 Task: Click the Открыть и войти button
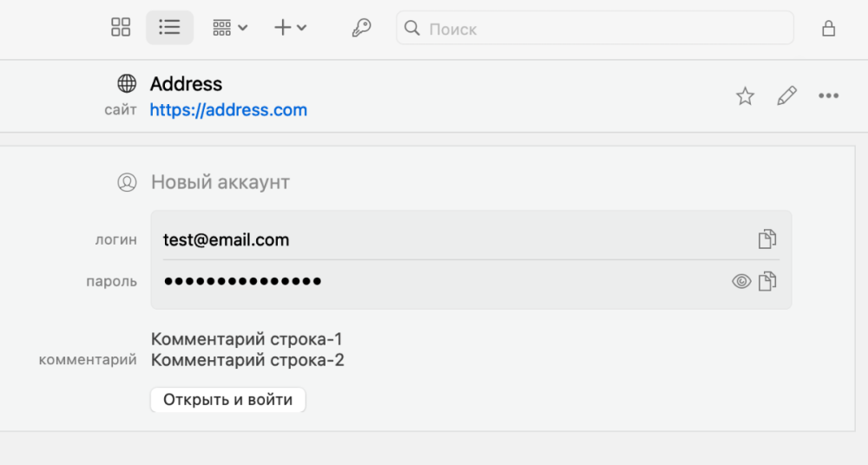(228, 400)
